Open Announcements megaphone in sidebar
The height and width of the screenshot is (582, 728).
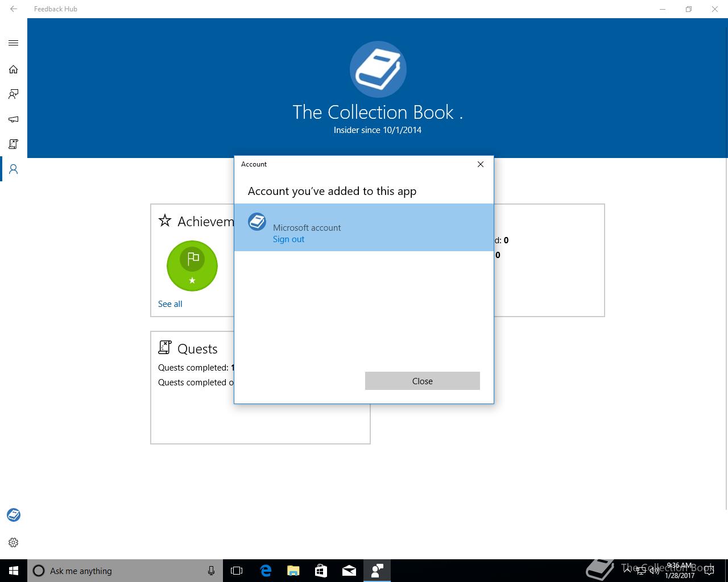[14, 119]
